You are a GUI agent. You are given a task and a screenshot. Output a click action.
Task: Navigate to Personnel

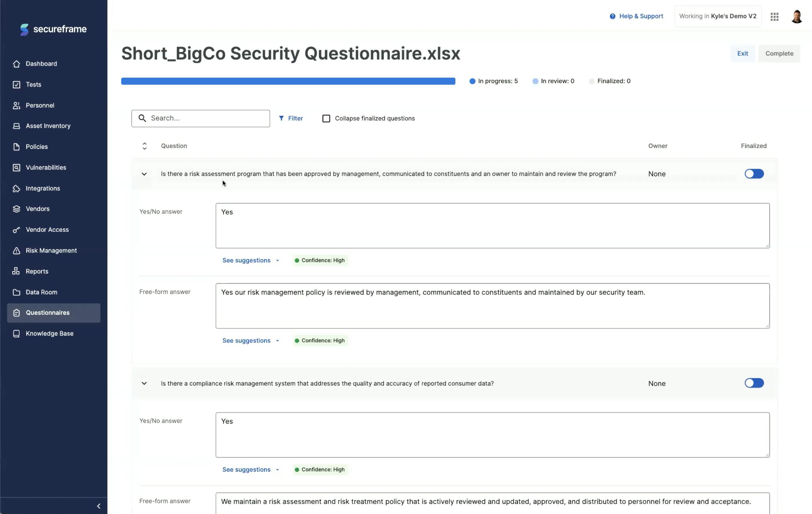(x=40, y=105)
